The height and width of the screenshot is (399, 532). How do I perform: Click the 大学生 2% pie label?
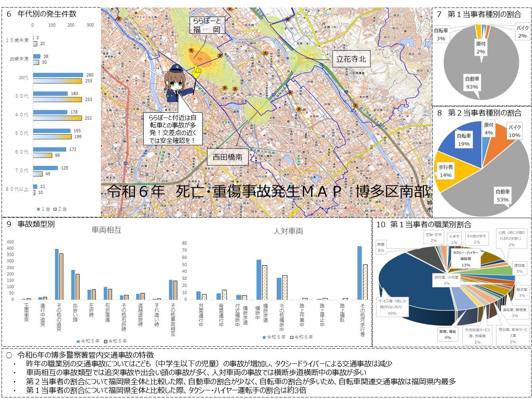coord(454,239)
